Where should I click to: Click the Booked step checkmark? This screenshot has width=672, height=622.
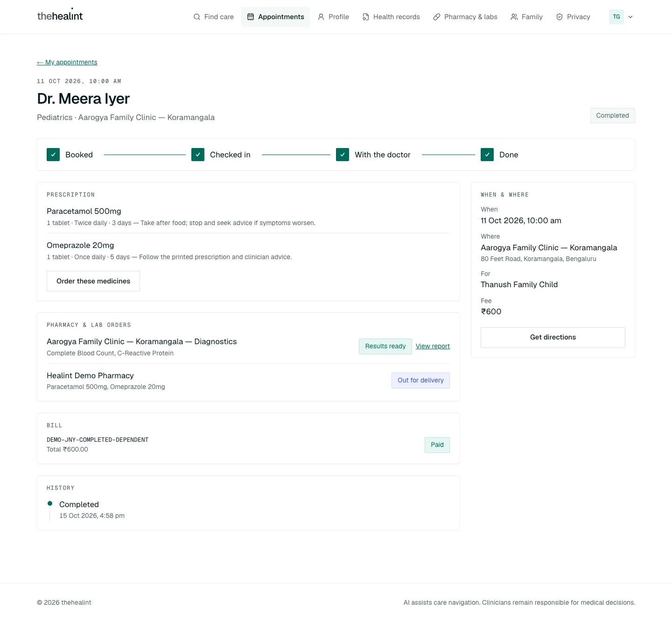coord(53,155)
